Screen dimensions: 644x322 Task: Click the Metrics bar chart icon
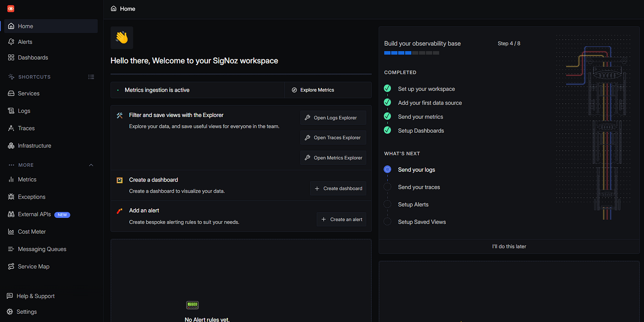point(11,180)
